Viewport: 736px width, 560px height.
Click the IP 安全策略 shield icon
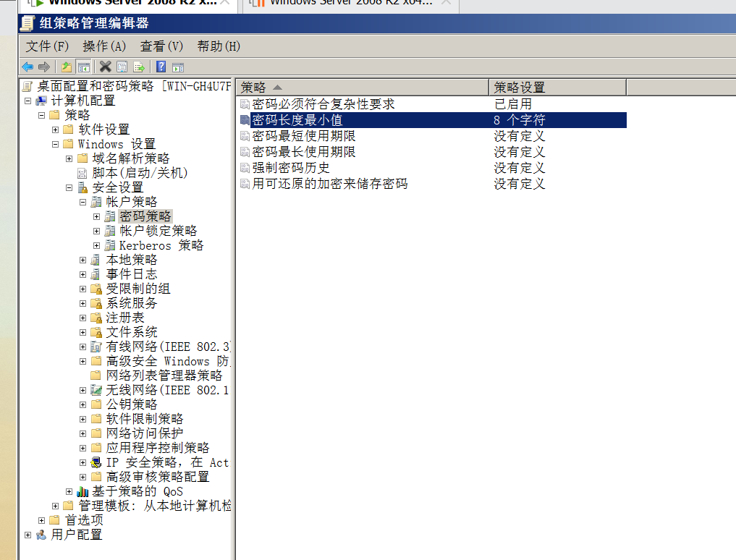[96, 463]
